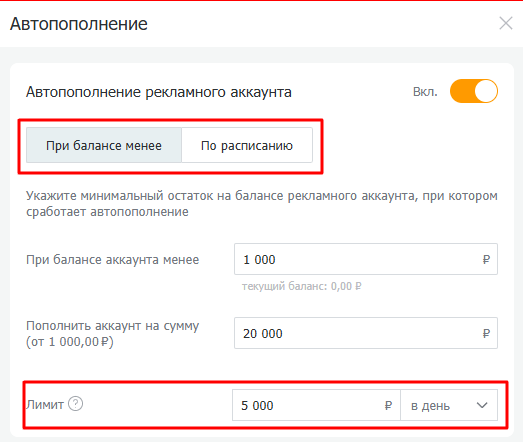Click the ruble sign in the 5 000 limit field
Viewport: 523px width, 442px height.
[388, 405]
